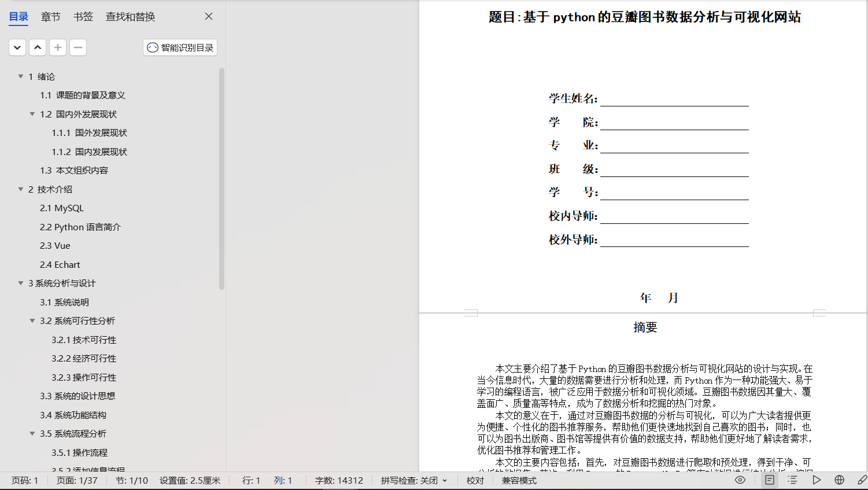Click the blank line after 学生姓名

click(x=674, y=99)
